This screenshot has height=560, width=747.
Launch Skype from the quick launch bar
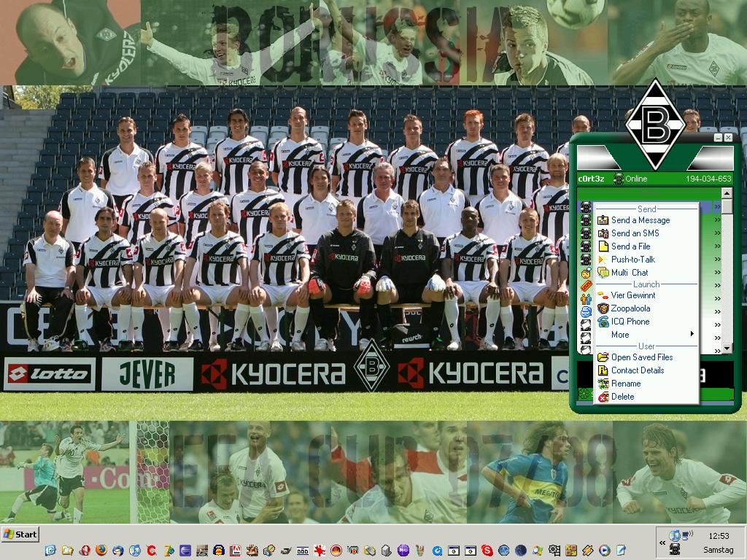[x=487, y=551]
